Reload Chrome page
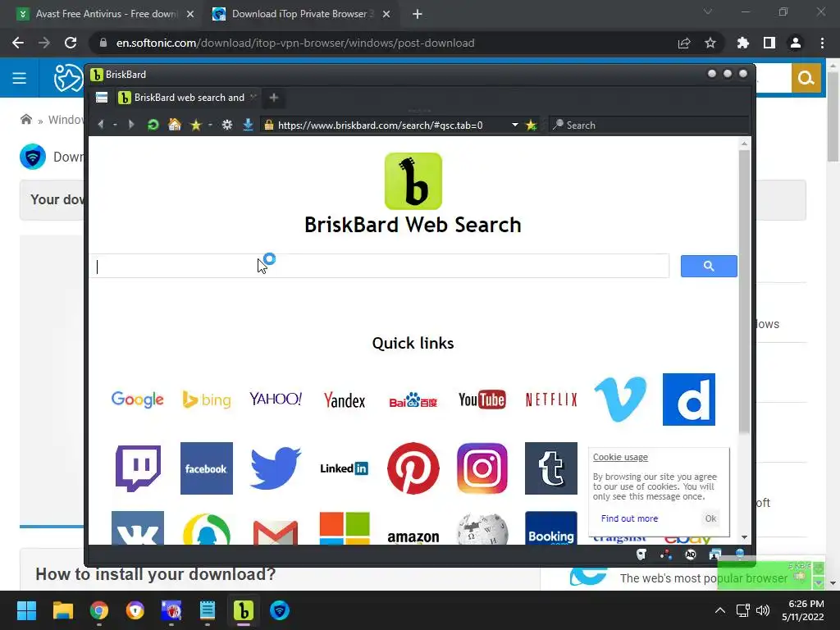840x630 pixels. pos(71,43)
